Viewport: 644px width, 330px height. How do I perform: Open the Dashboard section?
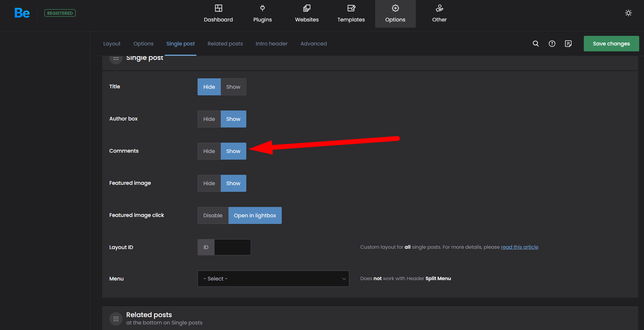[x=218, y=14]
